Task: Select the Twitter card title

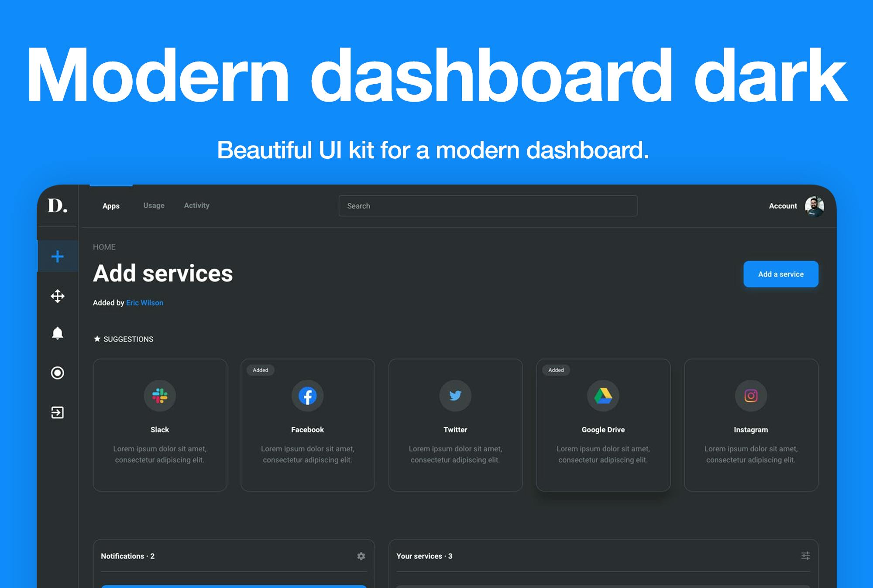Action: coord(455,430)
